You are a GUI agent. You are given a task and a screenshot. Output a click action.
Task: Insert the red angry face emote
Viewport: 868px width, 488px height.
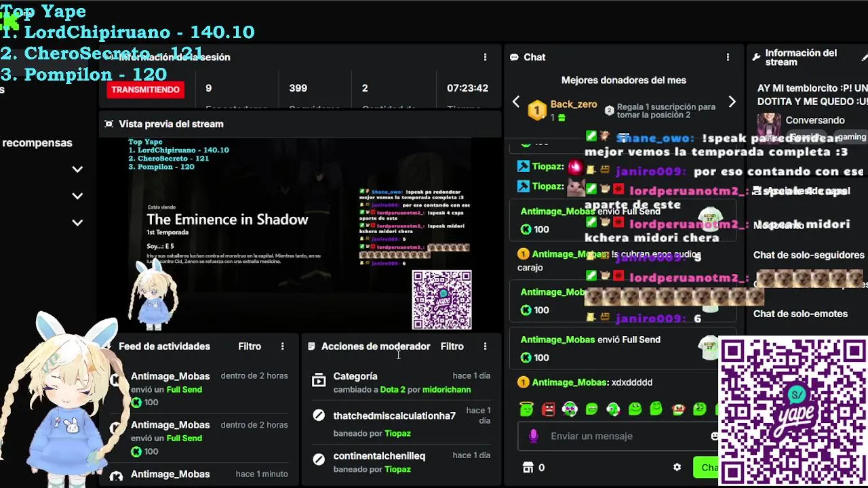click(x=549, y=409)
